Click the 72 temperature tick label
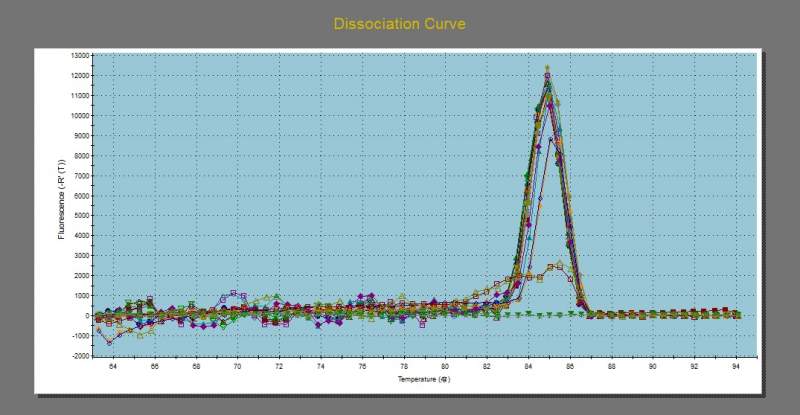 point(279,366)
